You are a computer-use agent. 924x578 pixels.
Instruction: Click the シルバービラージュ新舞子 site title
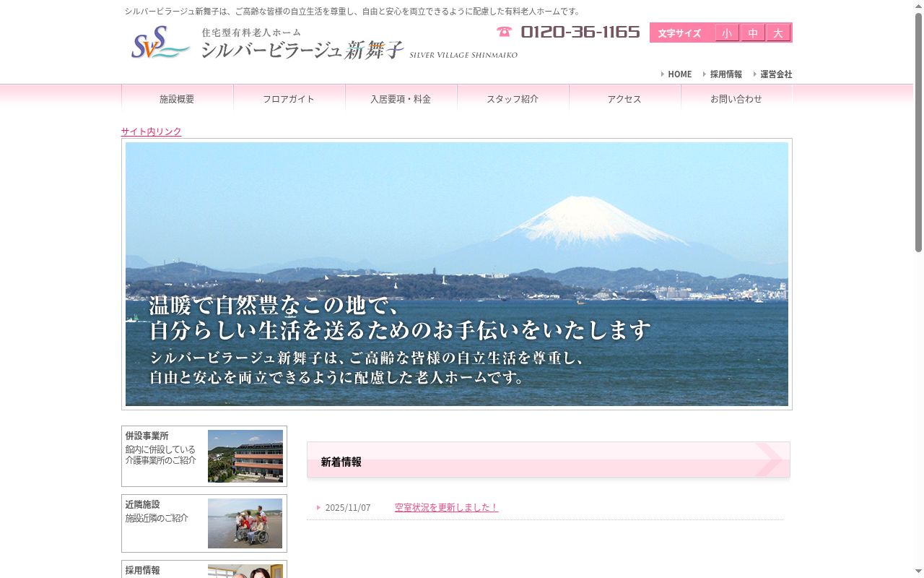click(x=302, y=49)
